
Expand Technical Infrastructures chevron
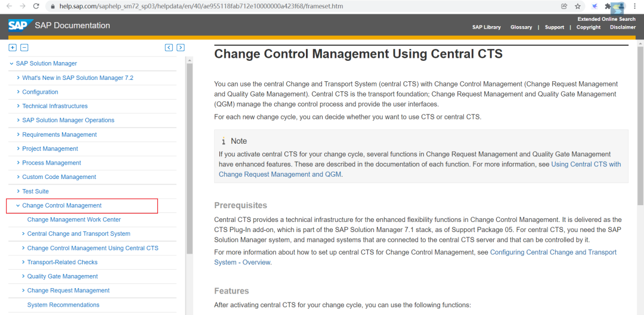coord(18,106)
